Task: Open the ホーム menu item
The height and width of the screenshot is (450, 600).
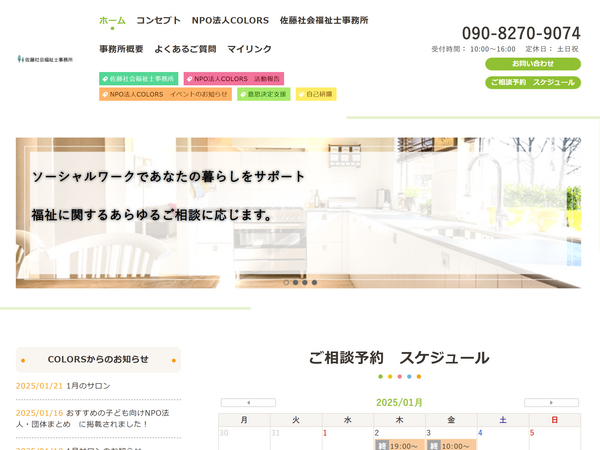Action: coord(112,20)
